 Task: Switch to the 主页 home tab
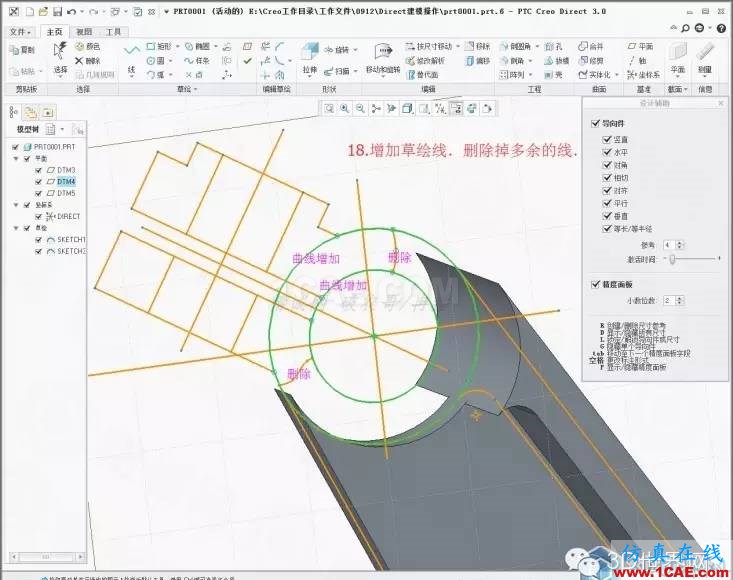[x=54, y=32]
